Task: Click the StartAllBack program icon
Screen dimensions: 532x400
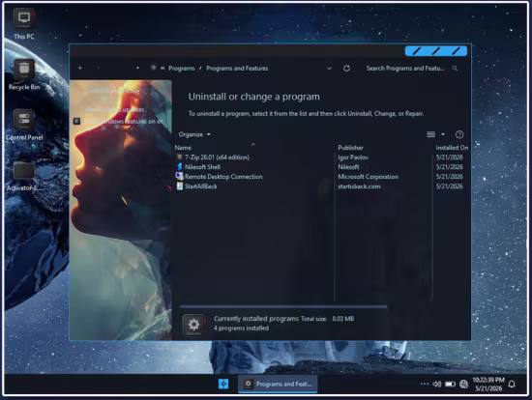Action: [180, 186]
